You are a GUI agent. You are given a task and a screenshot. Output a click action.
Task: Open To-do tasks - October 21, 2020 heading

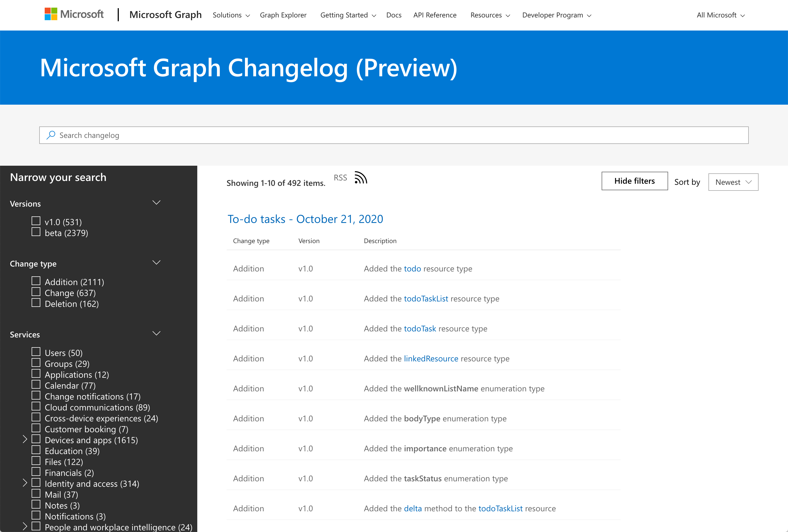(305, 219)
